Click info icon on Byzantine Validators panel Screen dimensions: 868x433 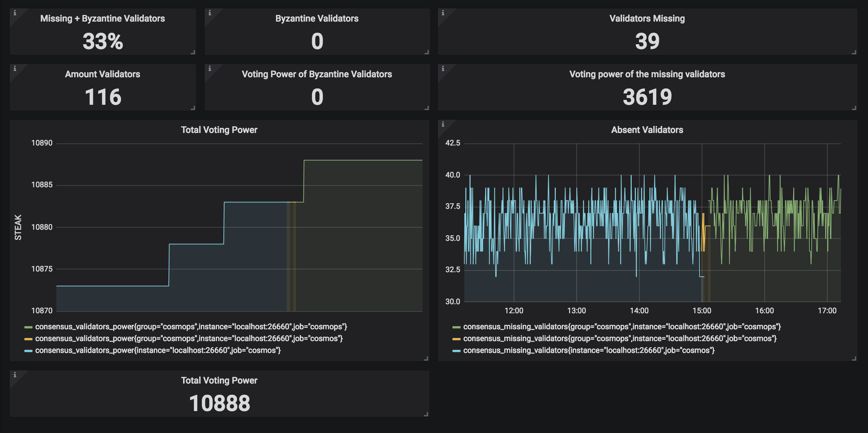(210, 13)
